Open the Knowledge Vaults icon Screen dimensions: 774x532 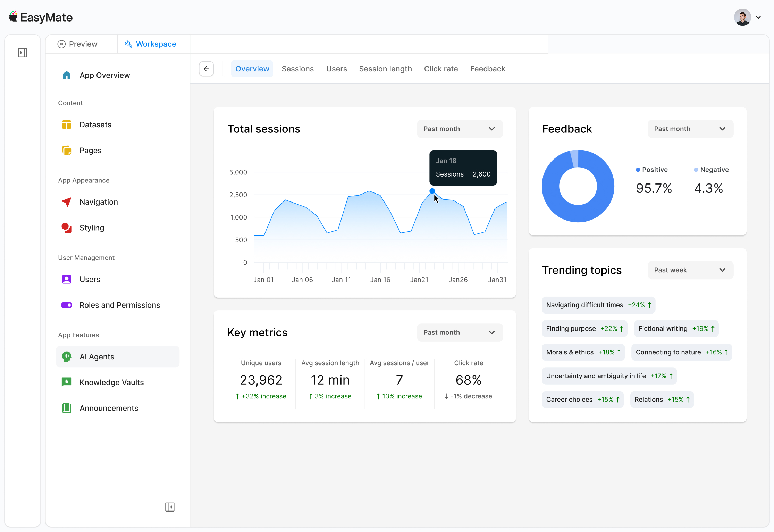click(x=67, y=382)
